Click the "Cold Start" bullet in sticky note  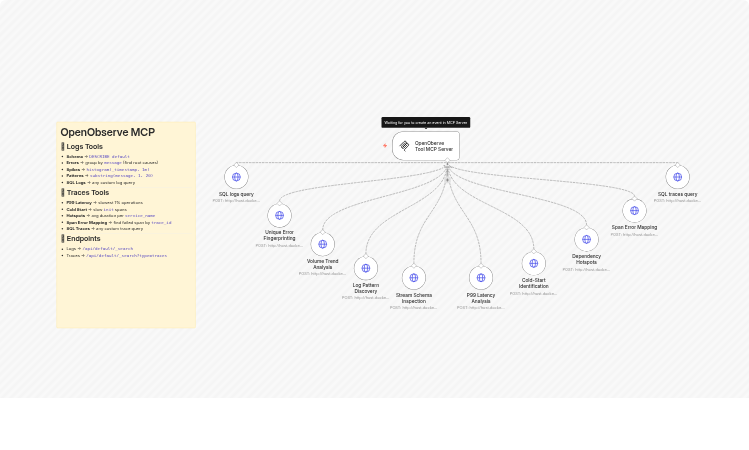coord(96,210)
